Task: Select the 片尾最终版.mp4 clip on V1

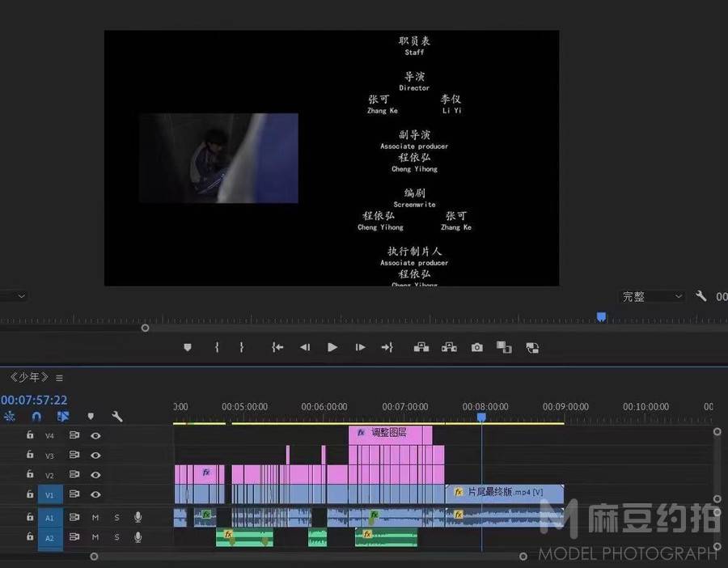Action: coord(505,494)
